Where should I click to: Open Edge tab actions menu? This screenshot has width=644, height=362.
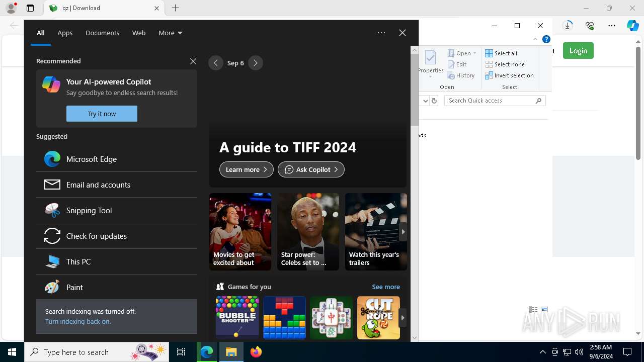click(30, 8)
